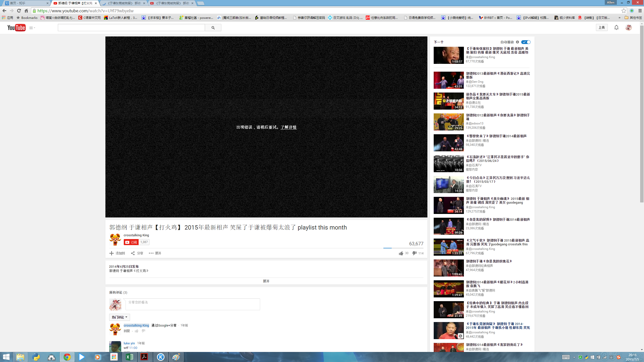Viewport: 644px width, 362px height.
Task: Click the address bar URL
Action: point(86,11)
